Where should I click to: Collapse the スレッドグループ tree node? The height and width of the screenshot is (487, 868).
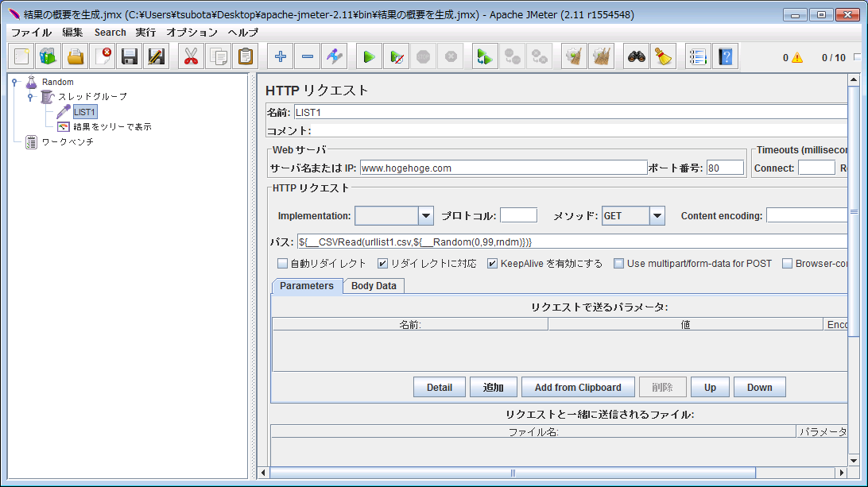pos(30,97)
